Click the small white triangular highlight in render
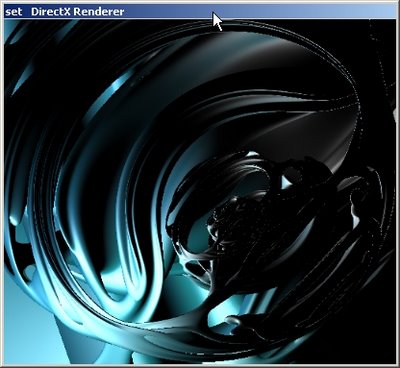 pyautogui.click(x=286, y=182)
